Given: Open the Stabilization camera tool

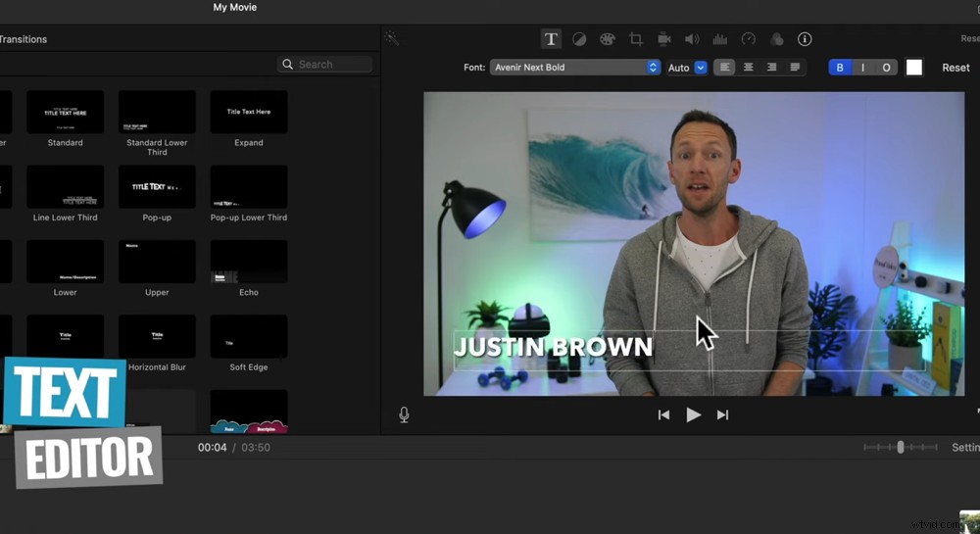Looking at the screenshot, I should click(x=663, y=39).
